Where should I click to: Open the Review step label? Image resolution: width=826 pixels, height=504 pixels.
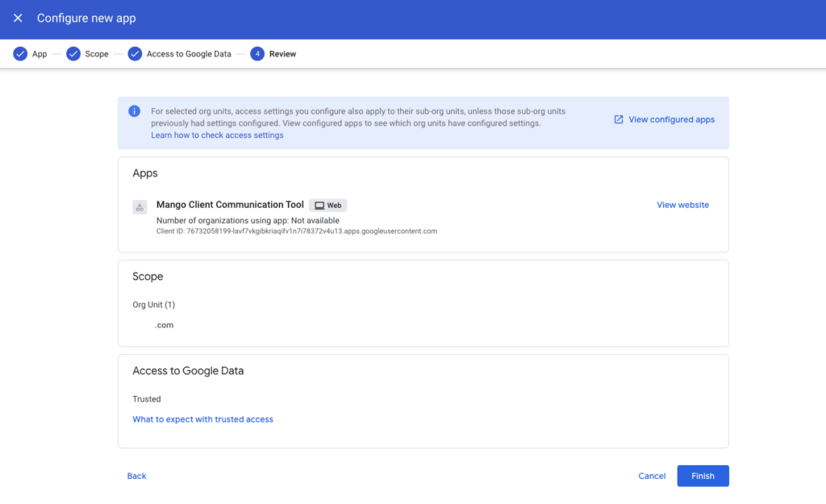point(282,54)
